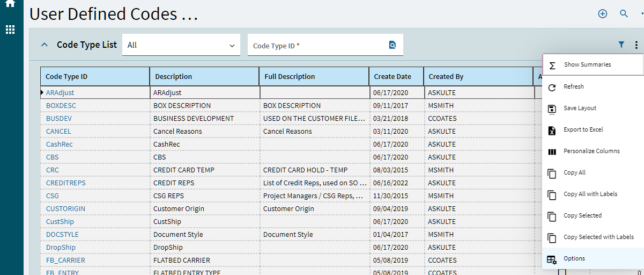Click the Home icon in sidebar
Image resolution: width=644 pixels, height=275 pixels.
coord(10,3)
